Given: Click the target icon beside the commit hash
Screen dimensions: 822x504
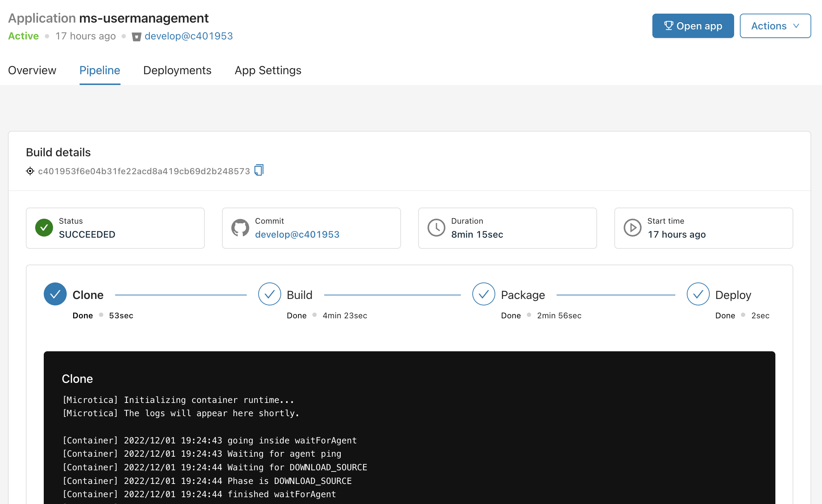Looking at the screenshot, I should (x=30, y=171).
